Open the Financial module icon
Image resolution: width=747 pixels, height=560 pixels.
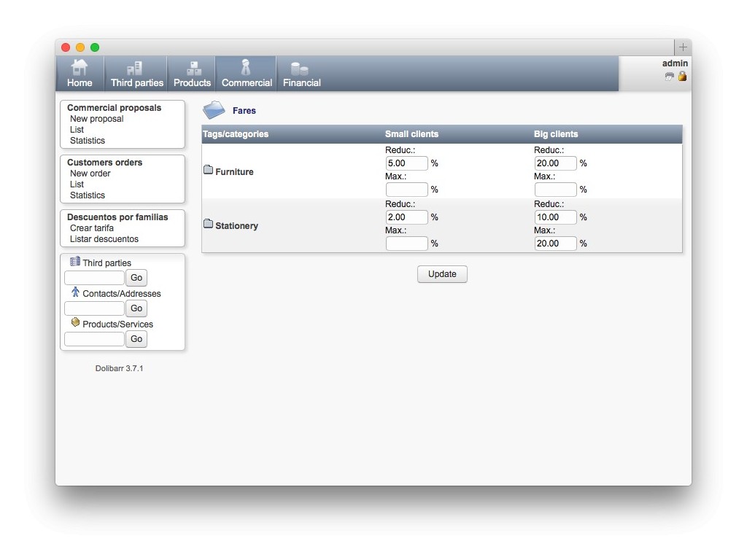(x=300, y=69)
